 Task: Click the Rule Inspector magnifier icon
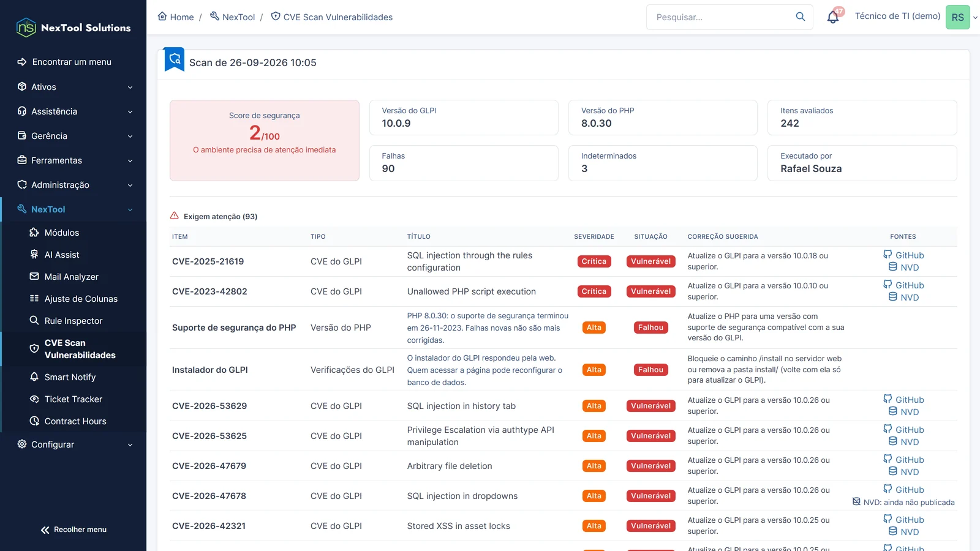point(34,321)
